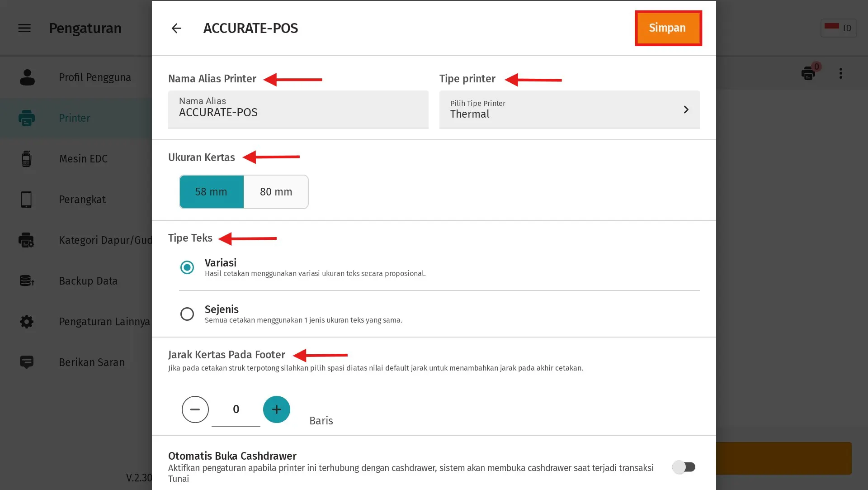
Task: Choose 80 mm paper size
Action: tap(276, 192)
